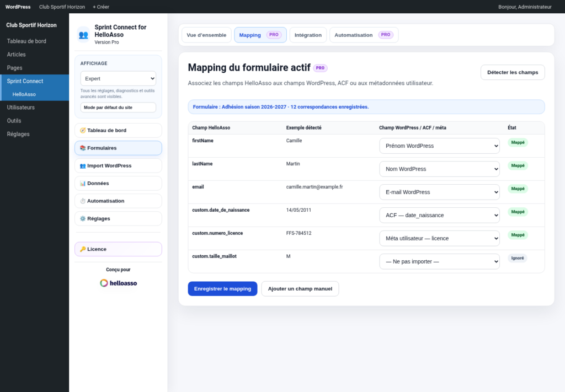Open the date_de_naissance mapping dropdown
Viewport: 565px width, 392px height.
(x=439, y=215)
